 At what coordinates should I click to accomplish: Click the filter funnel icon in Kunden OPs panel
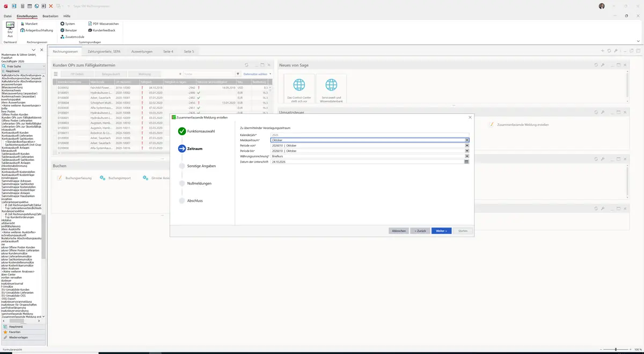point(238,74)
